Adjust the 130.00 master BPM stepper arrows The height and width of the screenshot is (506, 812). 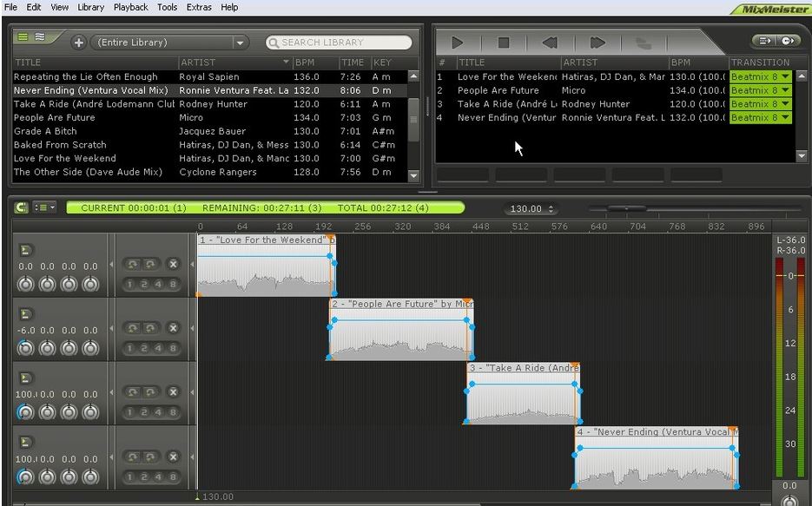551,208
